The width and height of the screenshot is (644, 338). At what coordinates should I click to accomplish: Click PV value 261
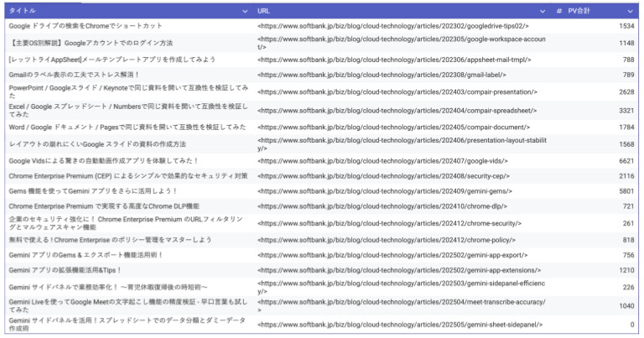tap(628, 223)
